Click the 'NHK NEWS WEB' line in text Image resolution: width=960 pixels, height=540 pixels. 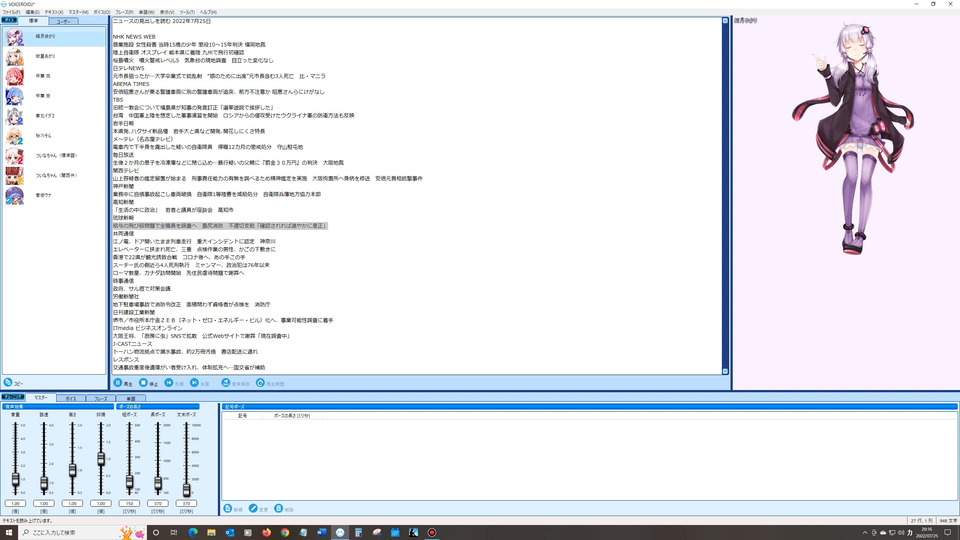coord(134,37)
